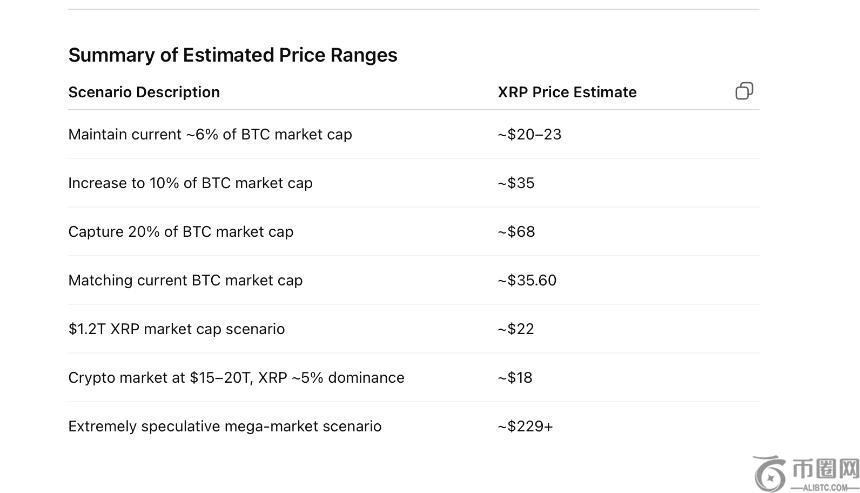Click the "Extremely speculative mega-market scenario" row
The height and width of the screenshot is (493, 860).
pyautogui.click(x=225, y=426)
